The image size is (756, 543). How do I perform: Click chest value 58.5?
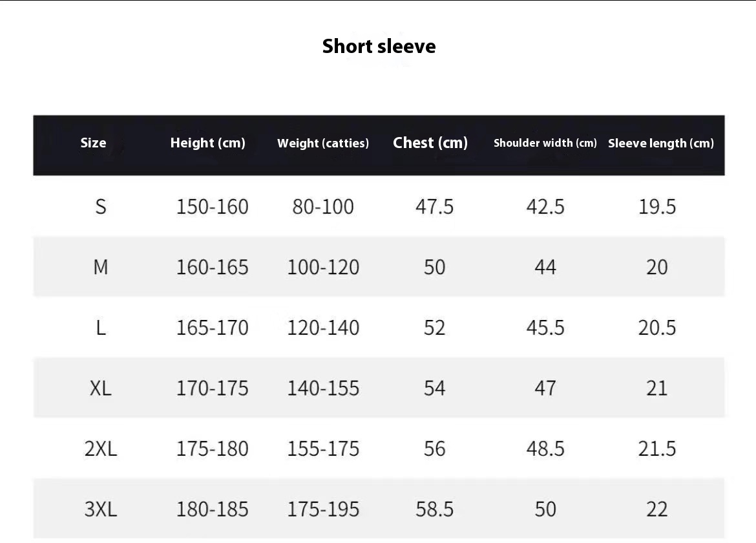click(x=434, y=509)
